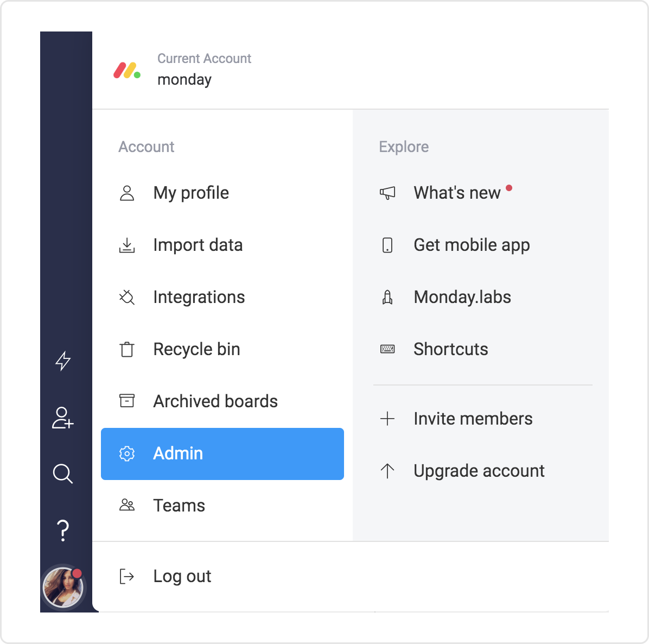Open My profile menu item
The width and height of the screenshot is (649, 644).
click(222, 193)
